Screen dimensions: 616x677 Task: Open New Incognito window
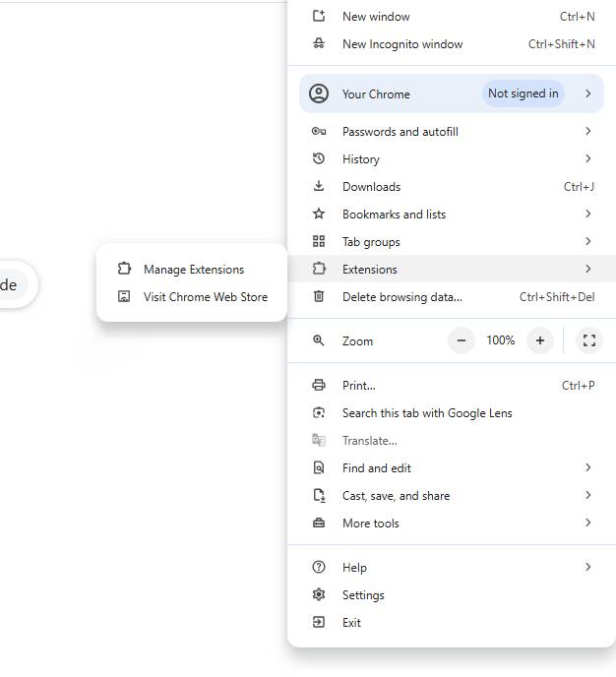(x=452, y=44)
